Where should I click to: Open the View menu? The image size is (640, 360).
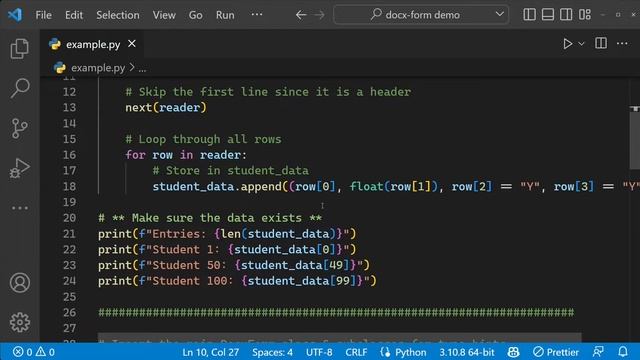[164, 15]
